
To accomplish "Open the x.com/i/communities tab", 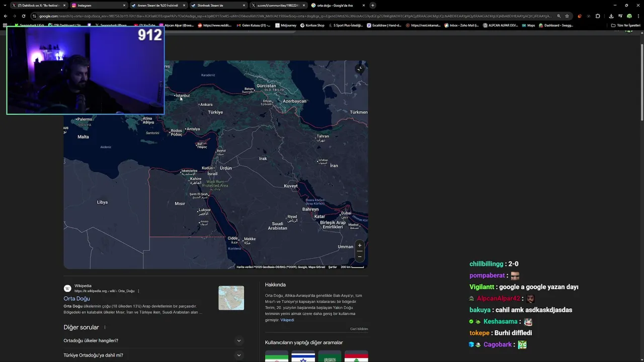I will (x=278, y=5).
